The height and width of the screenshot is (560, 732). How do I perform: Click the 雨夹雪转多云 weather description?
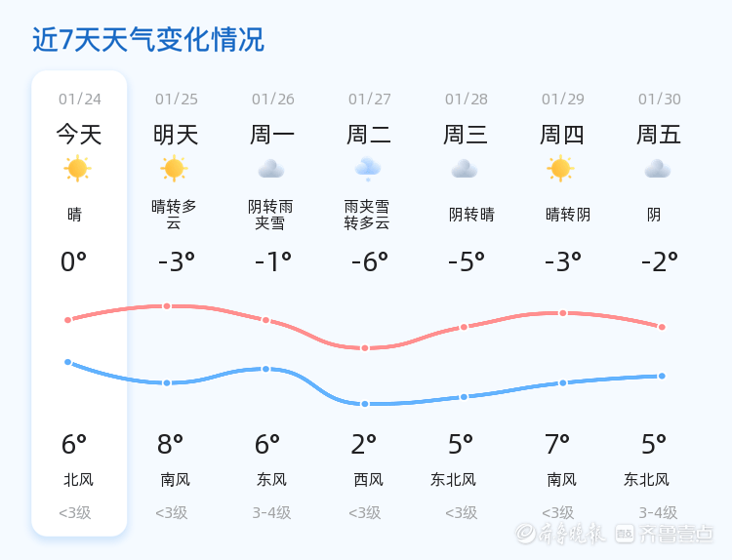[x=367, y=215]
